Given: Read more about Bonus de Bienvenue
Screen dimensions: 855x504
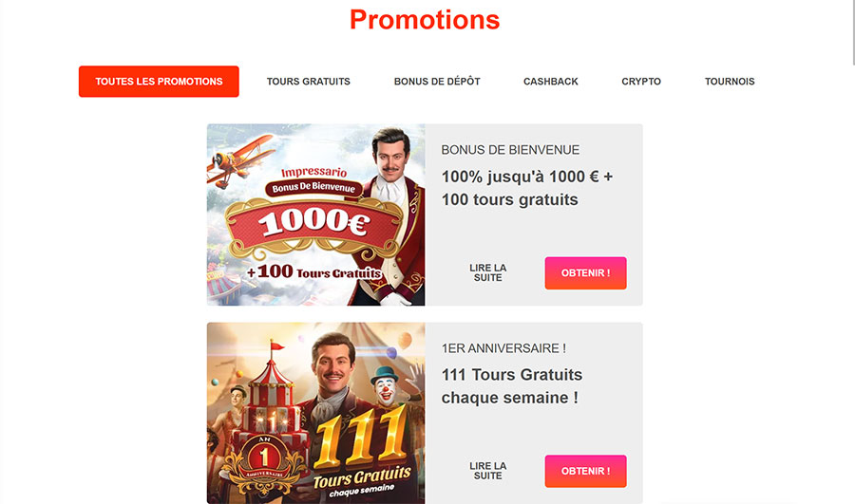Looking at the screenshot, I should 488,273.
